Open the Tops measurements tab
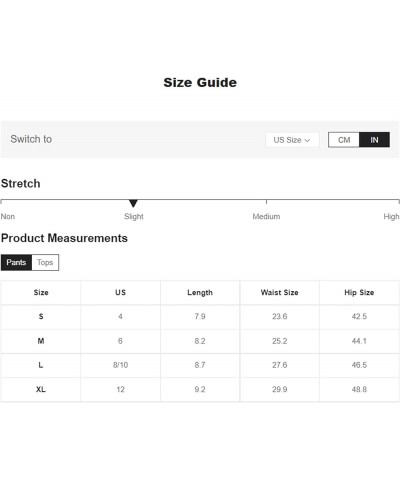400x480 pixels. (x=45, y=262)
